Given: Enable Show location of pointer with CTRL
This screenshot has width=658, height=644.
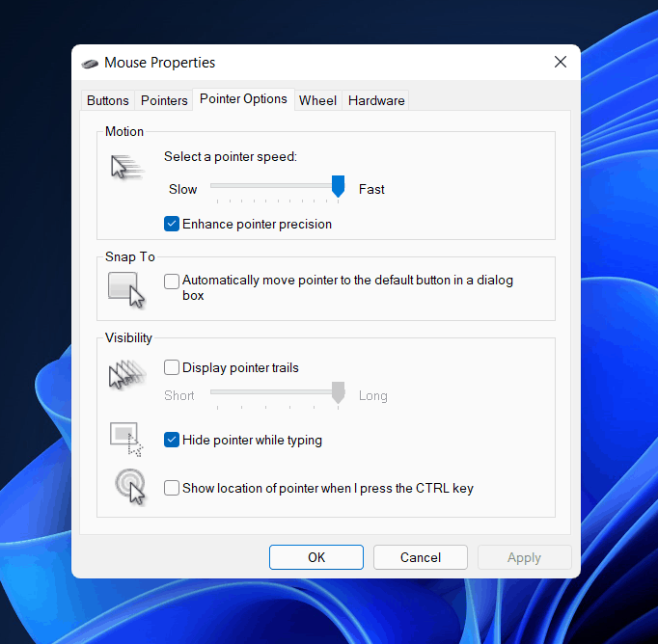Looking at the screenshot, I should click(x=172, y=488).
